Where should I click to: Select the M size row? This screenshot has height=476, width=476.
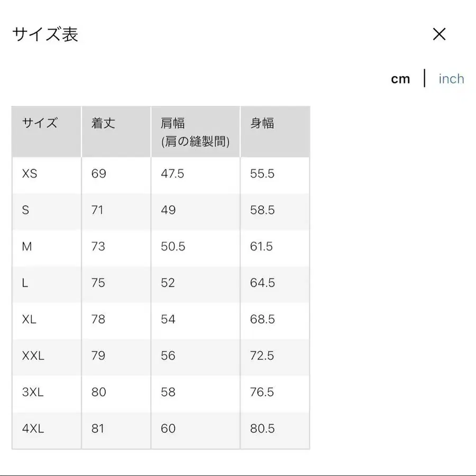(x=27, y=246)
